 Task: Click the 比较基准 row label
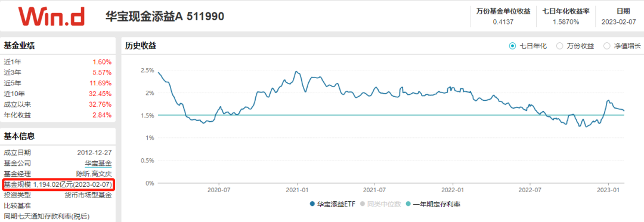pos(17,205)
